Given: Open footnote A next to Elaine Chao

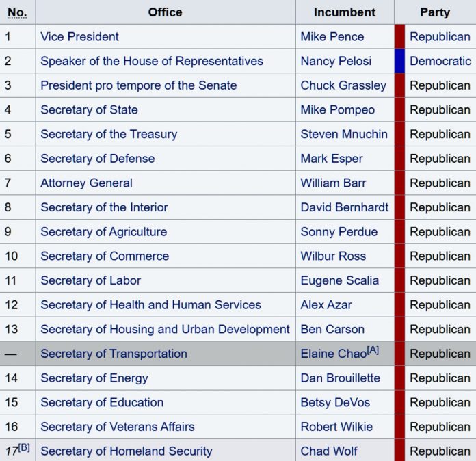Looking at the screenshot, I should [x=373, y=350].
